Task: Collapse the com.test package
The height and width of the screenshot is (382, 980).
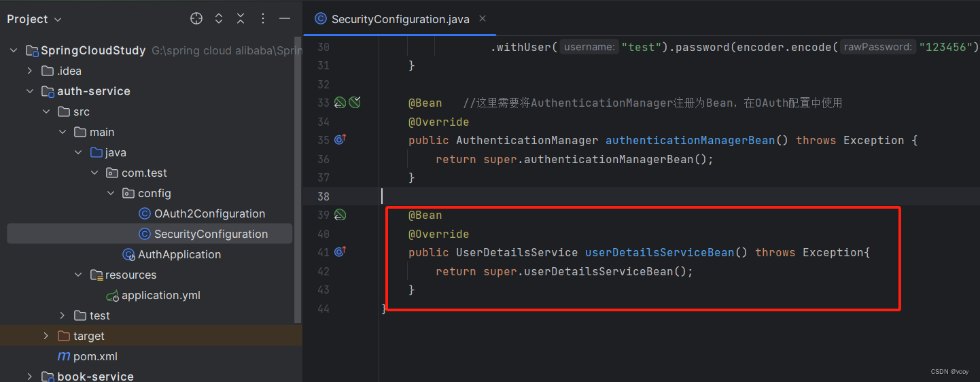Action: click(x=94, y=173)
